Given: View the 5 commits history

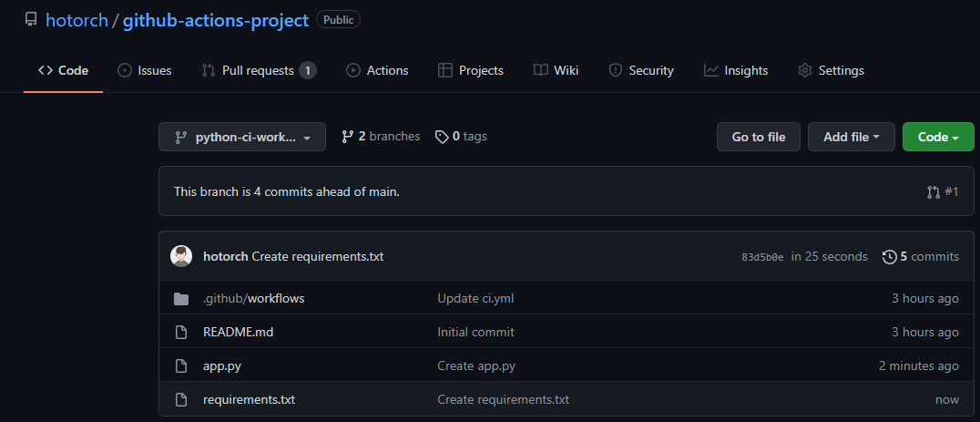Looking at the screenshot, I should coord(921,256).
